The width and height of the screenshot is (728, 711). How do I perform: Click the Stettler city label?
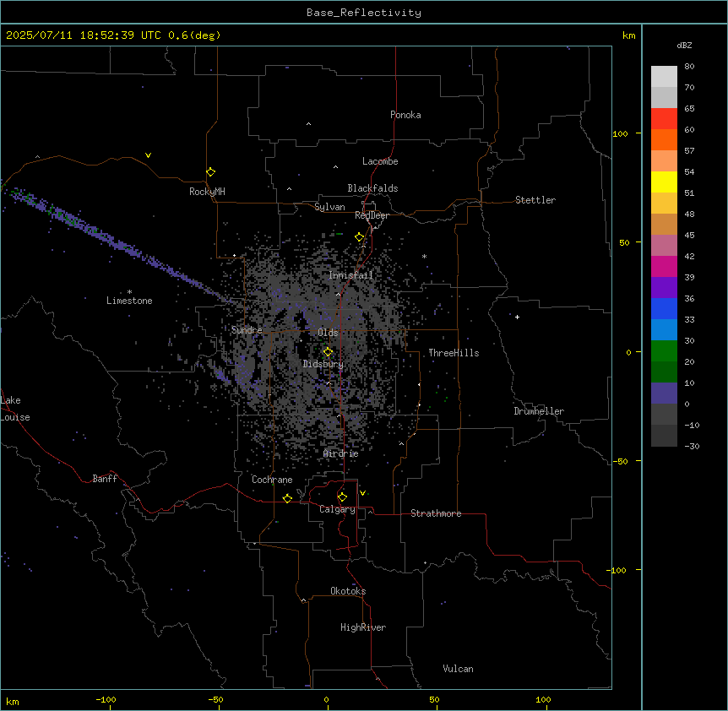[x=535, y=200]
